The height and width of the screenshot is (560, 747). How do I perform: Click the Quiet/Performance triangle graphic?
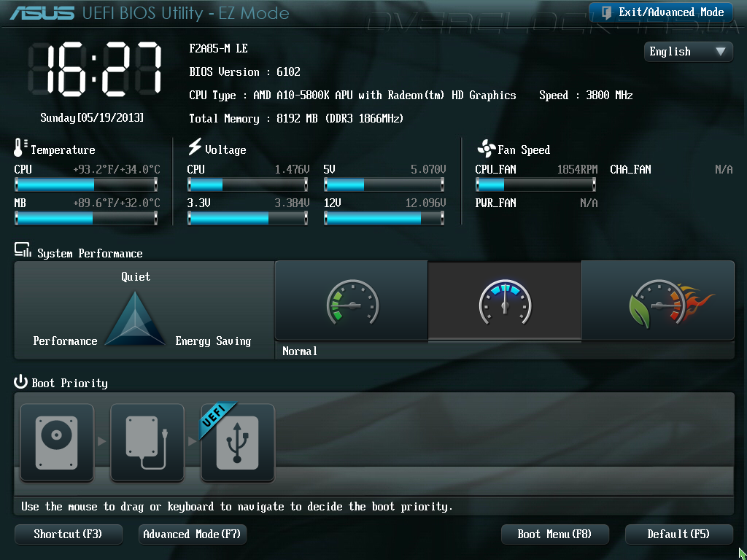tap(135, 319)
